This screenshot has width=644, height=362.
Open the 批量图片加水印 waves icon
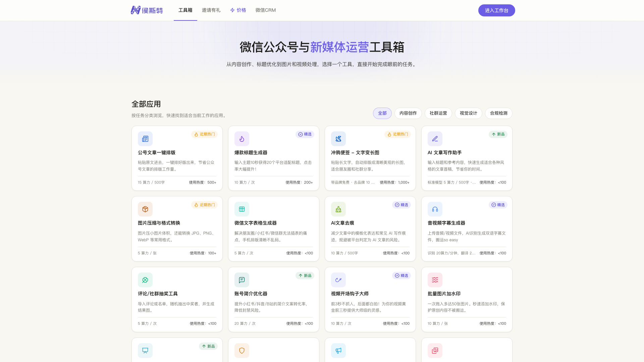click(435, 280)
